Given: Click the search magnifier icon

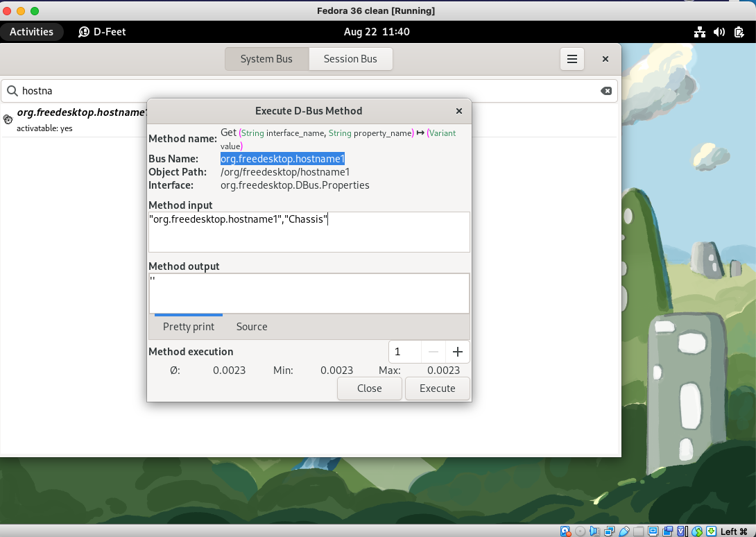Looking at the screenshot, I should 12,91.
